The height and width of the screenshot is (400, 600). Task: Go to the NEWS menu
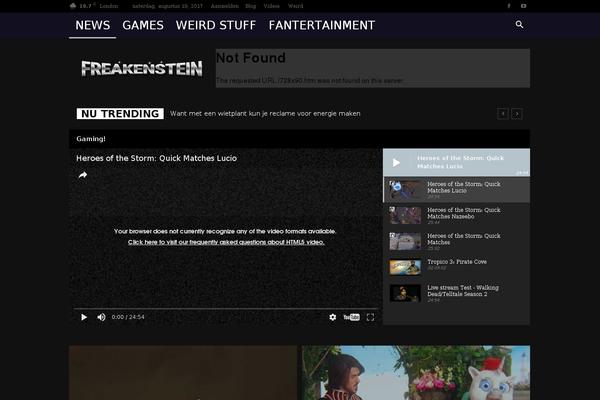coord(93,25)
